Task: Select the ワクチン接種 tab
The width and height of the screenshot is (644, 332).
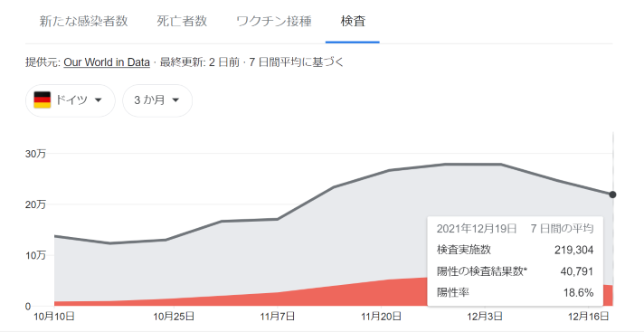Action: click(x=273, y=22)
